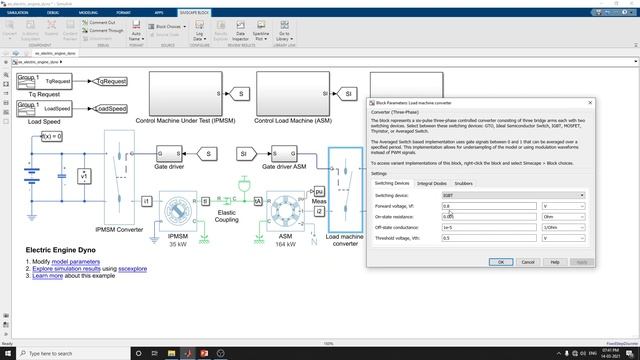640x360 pixels.
Task: Click the On-state resistance input field
Action: click(489, 217)
